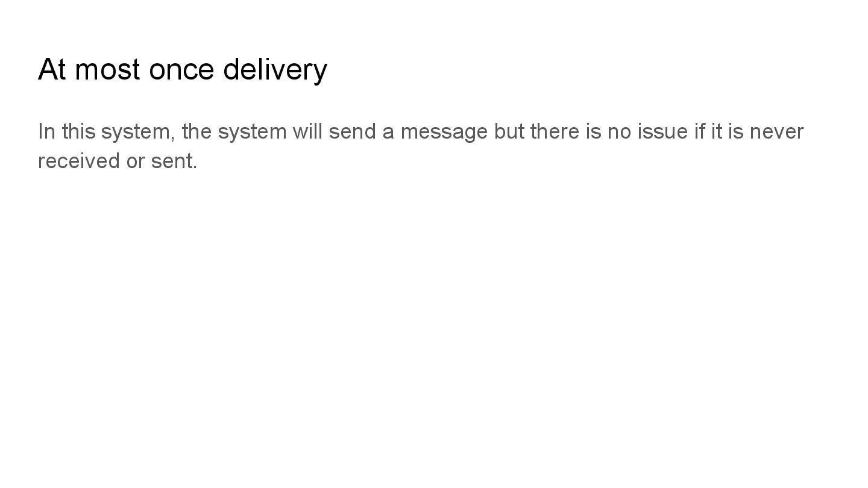Click the word 'once' in the title
The image size is (868, 488).
click(x=181, y=70)
